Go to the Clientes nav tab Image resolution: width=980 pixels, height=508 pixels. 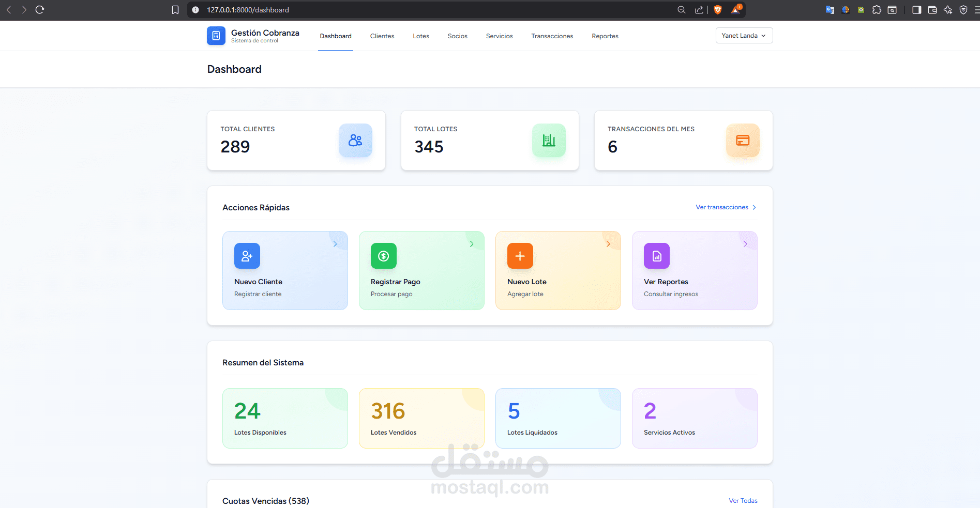pyautogui.click(x=382, y=36)
